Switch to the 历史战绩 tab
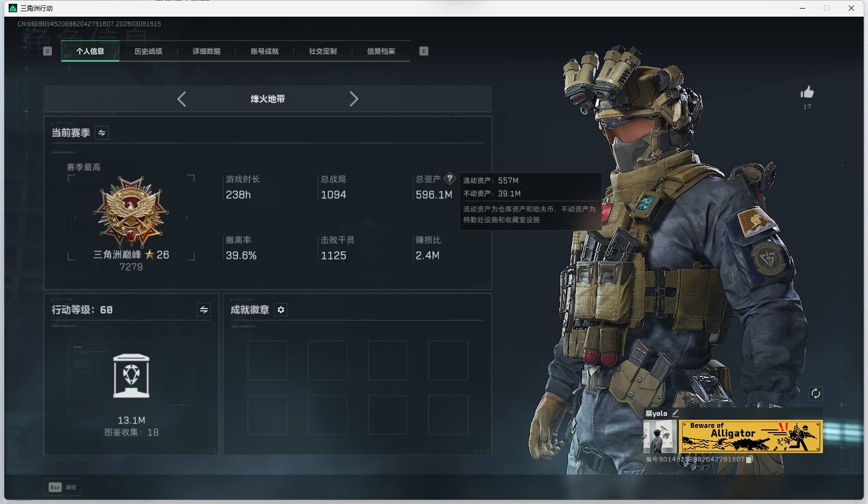Screen dimensions: 868x504 tap(148, 51)
